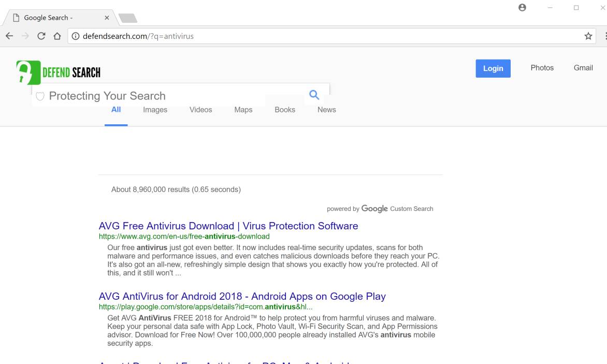Open a new browser tab
Image resolution: width=607 pixels, height=364 pixels.
pos(127,18)
